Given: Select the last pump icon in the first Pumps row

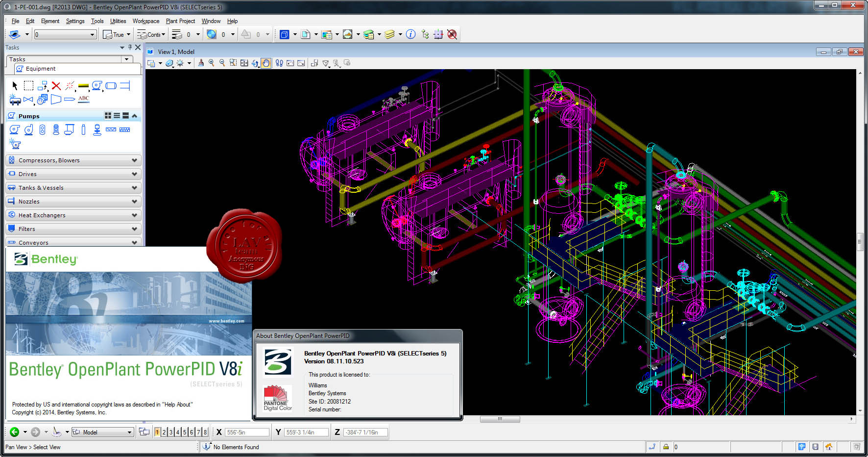Looking at the screenshot, I should click(125, 129).
